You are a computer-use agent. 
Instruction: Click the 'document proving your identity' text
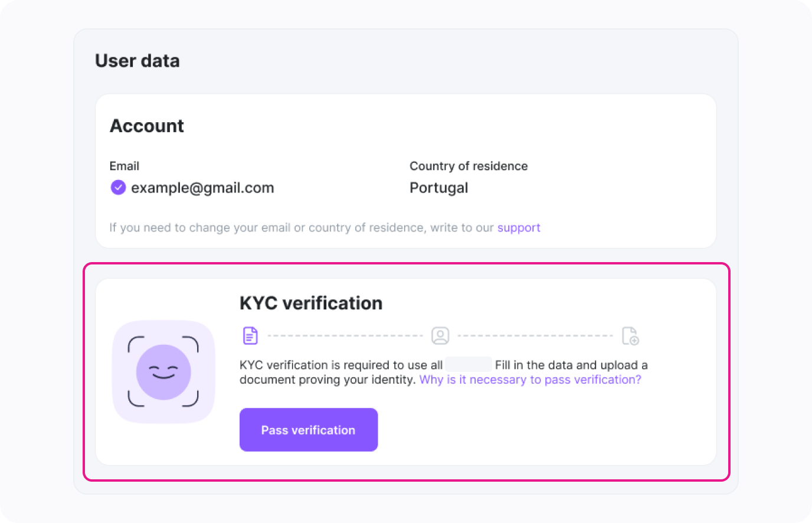327,380
